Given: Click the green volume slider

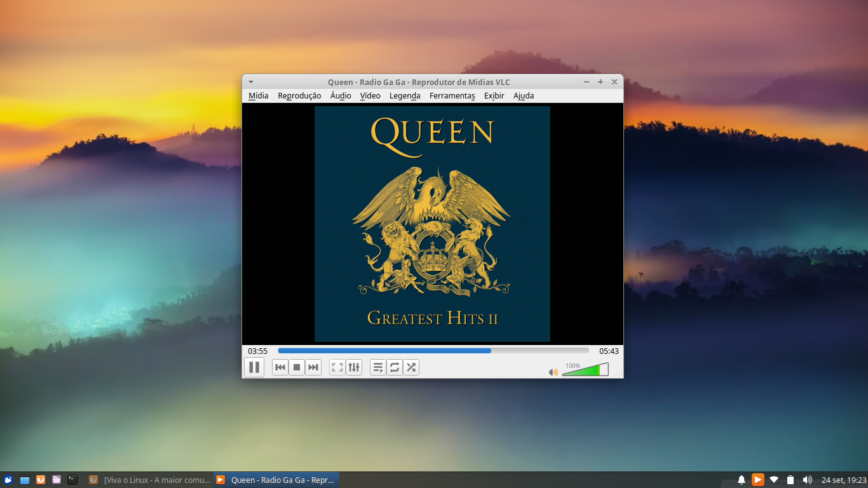Looking at the screenshot, I should (585, 369).
